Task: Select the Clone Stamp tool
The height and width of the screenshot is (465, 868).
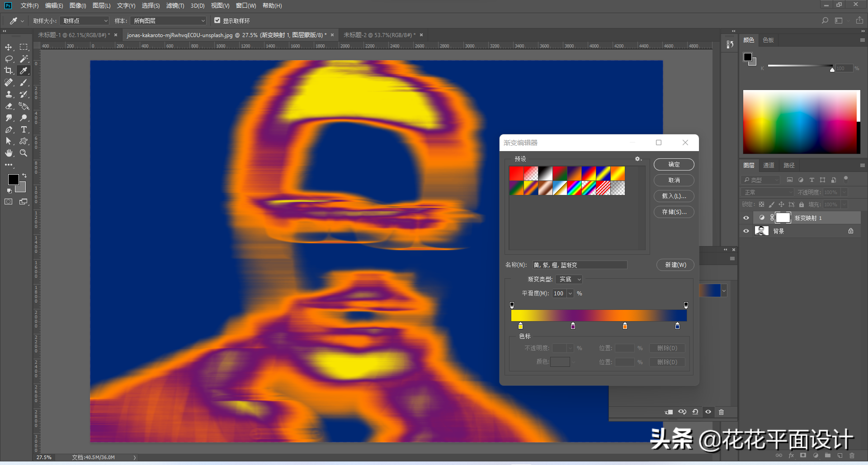Action: coord(9,94)
